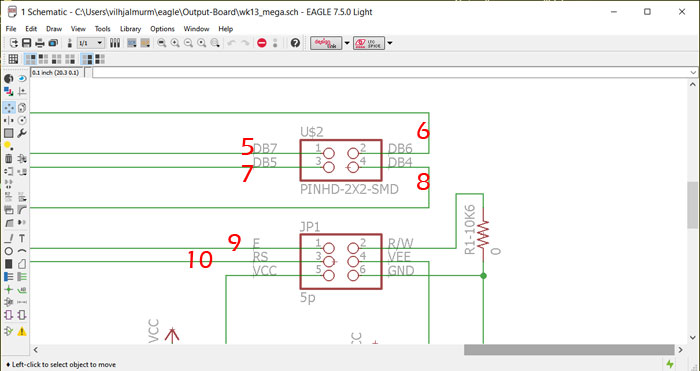Click the Use library icon
This screenshot has width=700, height=371.
(x=115, y=43)
